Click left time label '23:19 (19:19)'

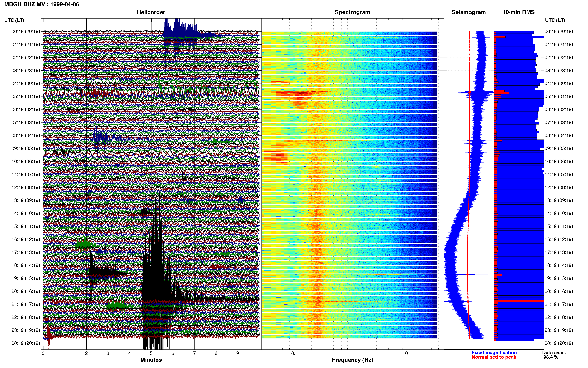(x=26, y=330)
